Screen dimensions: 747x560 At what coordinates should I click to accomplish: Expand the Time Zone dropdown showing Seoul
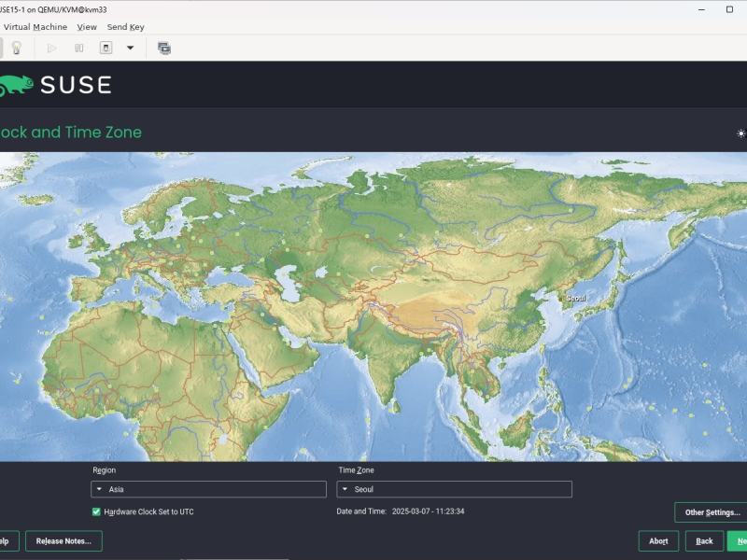tap(455, 489)
